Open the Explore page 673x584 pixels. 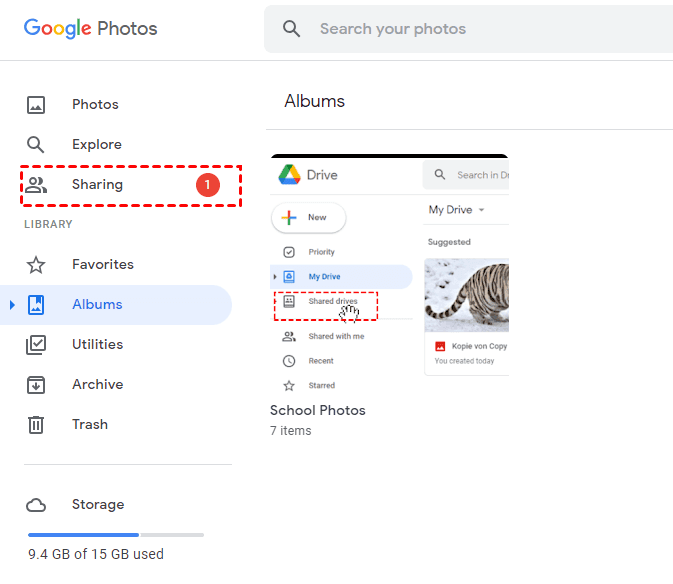(x=97, y=145)
